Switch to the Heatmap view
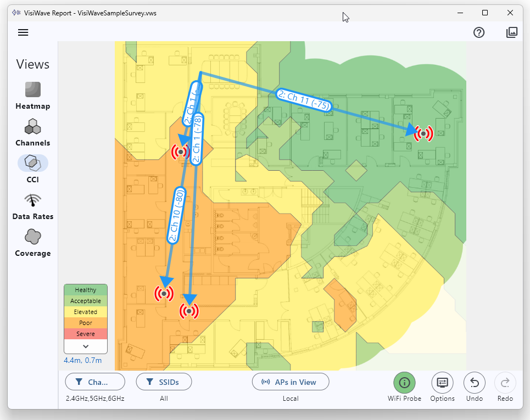 pos(33,96)
